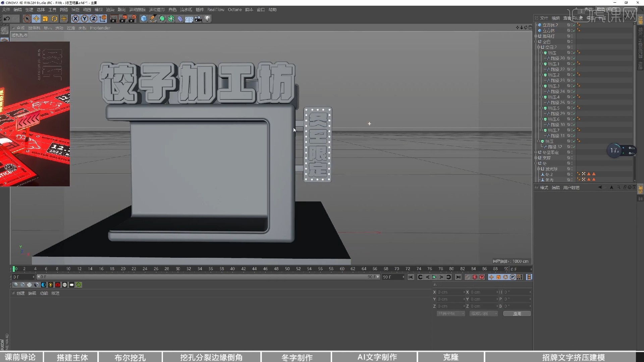
Task: Click the 纹理 menu in material manager
Action: pos(55,293)
